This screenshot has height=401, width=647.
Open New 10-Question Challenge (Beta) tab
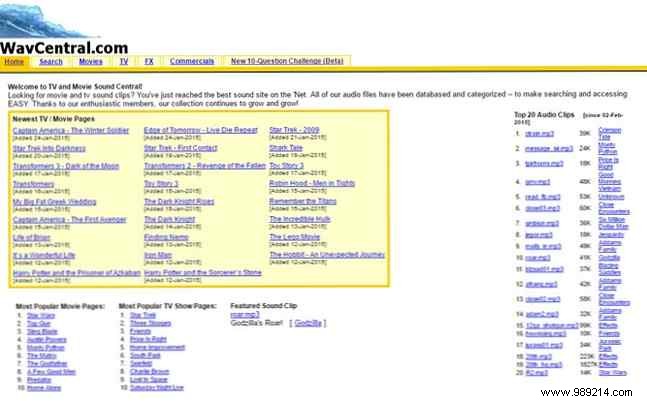287,61
